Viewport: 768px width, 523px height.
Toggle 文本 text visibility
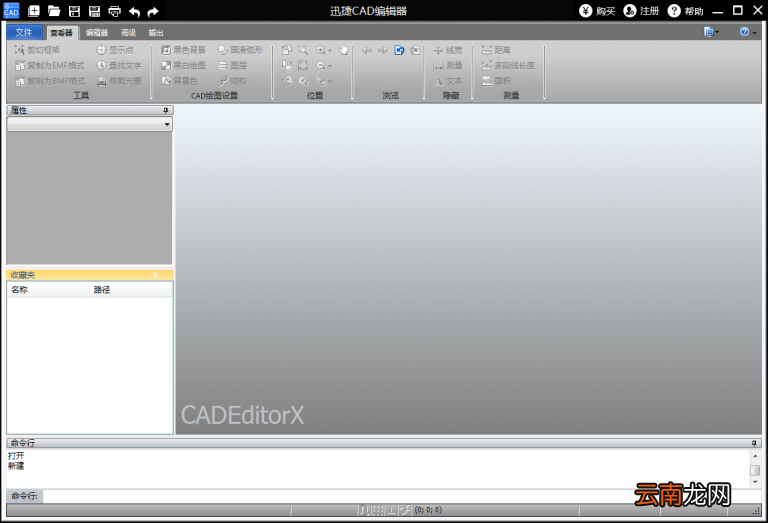pyautogui.click(x=448, y=81)
